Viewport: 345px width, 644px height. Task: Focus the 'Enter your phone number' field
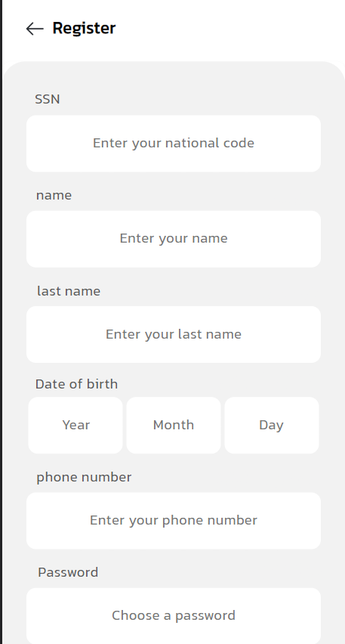click(x=174, y=521)
